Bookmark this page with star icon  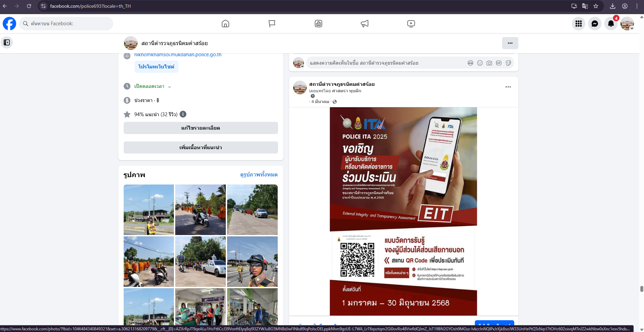[596, 6]
